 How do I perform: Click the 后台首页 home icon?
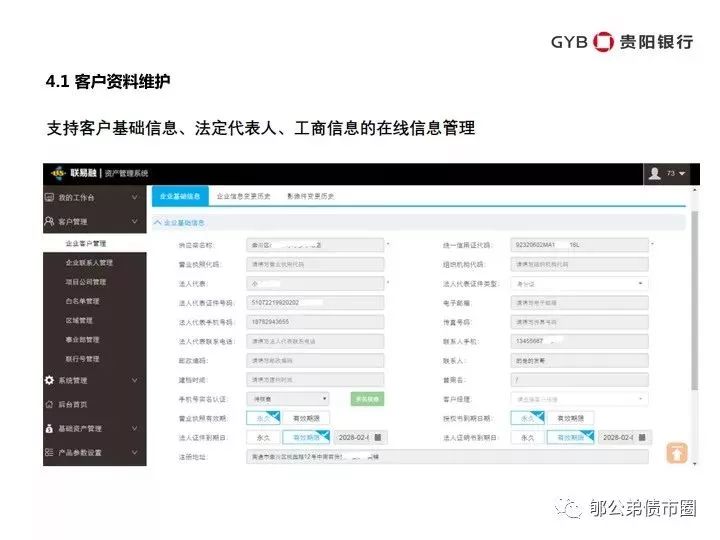pos(49,404)
